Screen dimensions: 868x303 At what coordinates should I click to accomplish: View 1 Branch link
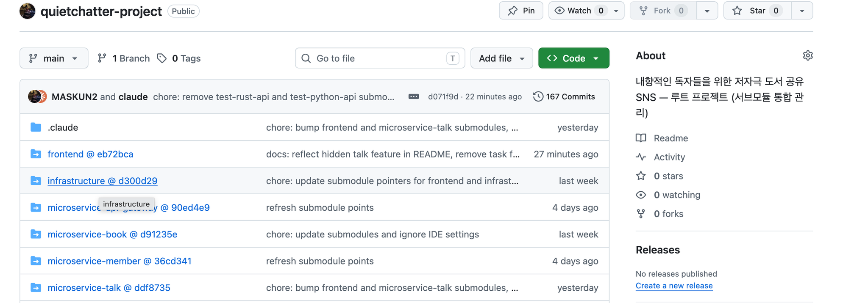(124, 58)
